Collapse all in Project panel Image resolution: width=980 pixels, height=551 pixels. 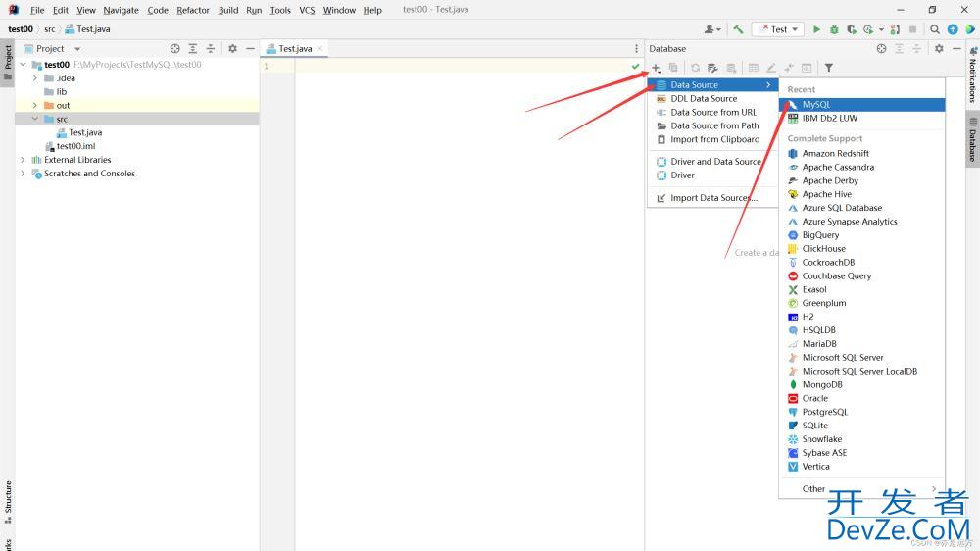coord(210,48)
